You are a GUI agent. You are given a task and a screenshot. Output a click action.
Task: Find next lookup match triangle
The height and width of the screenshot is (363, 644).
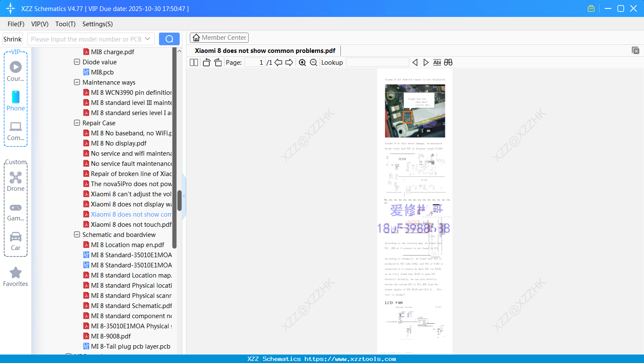[x=426, y=63]
